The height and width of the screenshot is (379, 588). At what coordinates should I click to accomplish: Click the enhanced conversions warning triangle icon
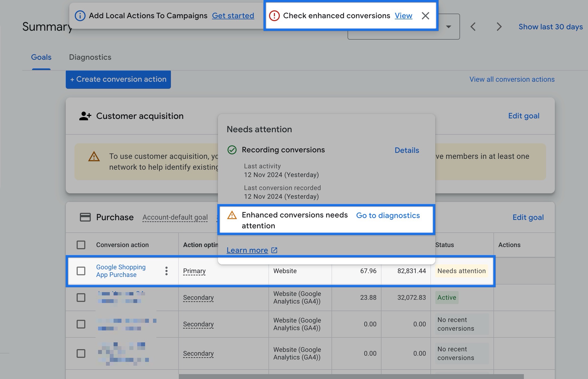tap(232, 215)
